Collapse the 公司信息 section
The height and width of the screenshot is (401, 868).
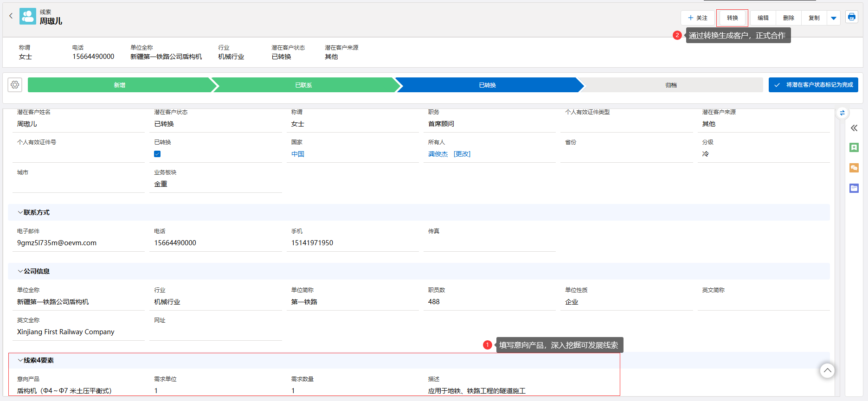[x=20, y=271]
